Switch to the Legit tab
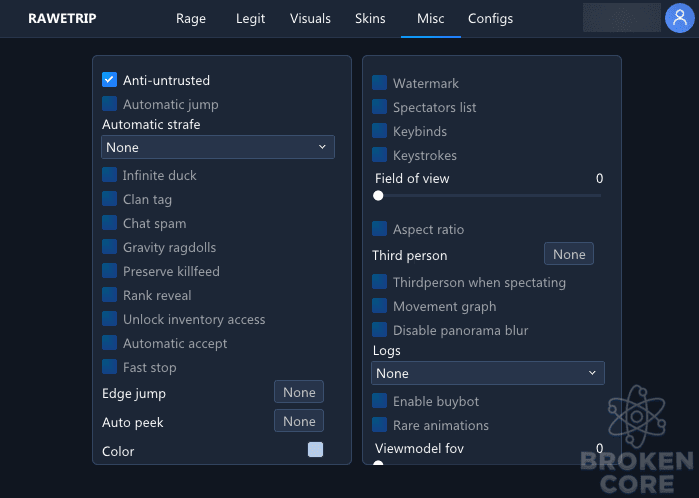The width and height of the screenshot is (699, 498). 251,18
